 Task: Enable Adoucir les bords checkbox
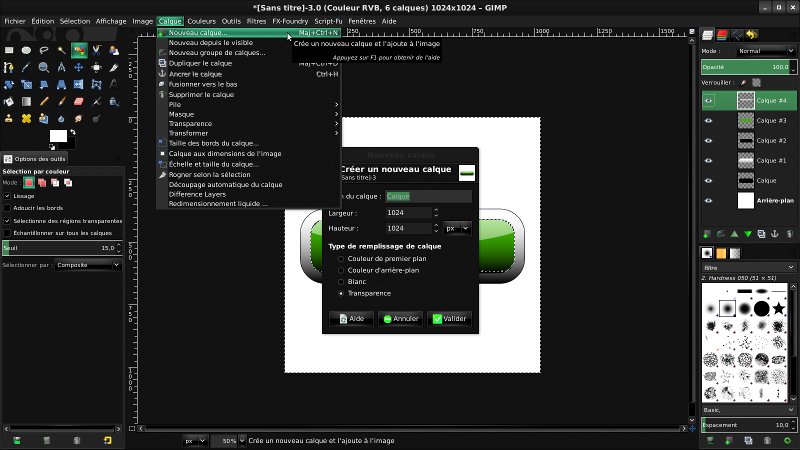tap(7, 208)
